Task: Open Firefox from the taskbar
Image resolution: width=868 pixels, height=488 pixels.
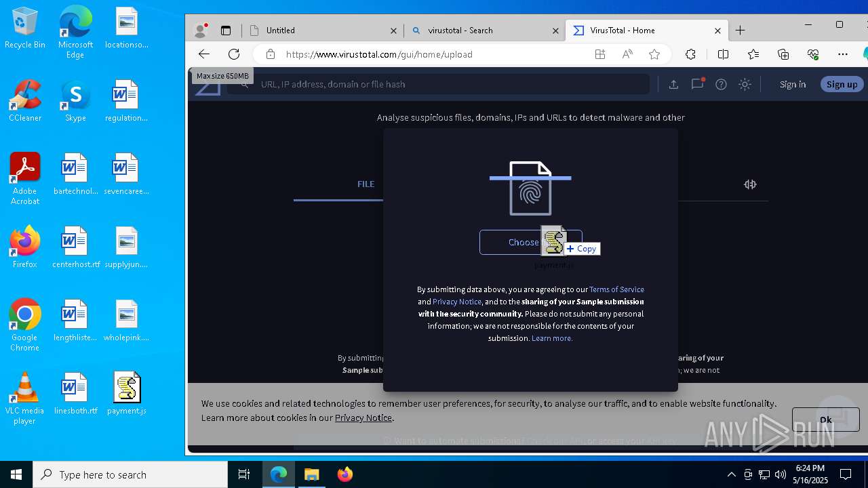Action: 344,474
